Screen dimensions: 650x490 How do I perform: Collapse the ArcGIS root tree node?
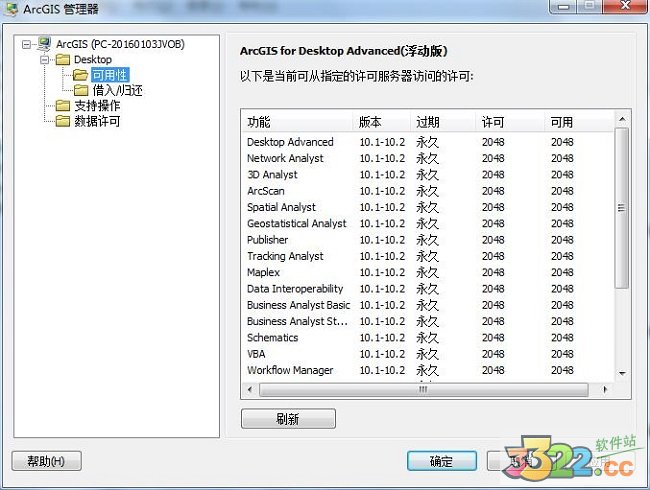coord(26,44)
